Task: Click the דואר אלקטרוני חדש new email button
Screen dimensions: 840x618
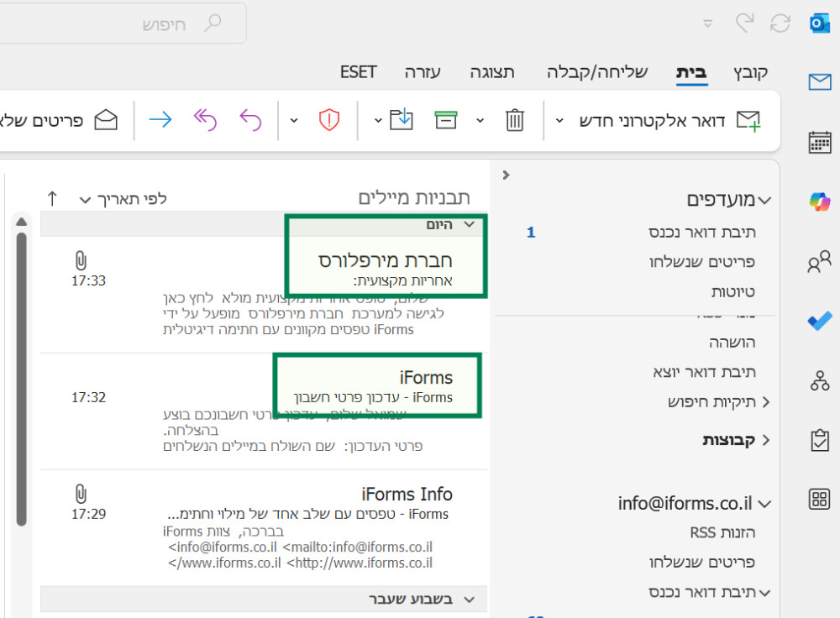Action: click(669, 121)
